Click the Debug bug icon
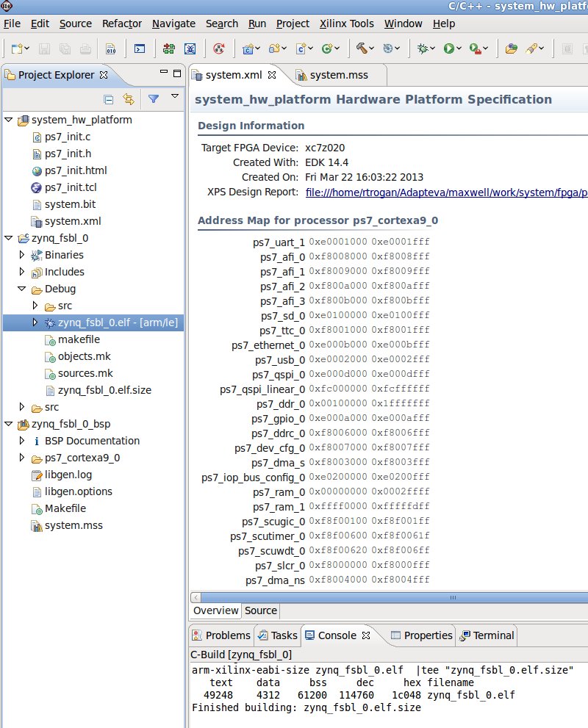The image size is (588, 728). (x=422, y=49)
